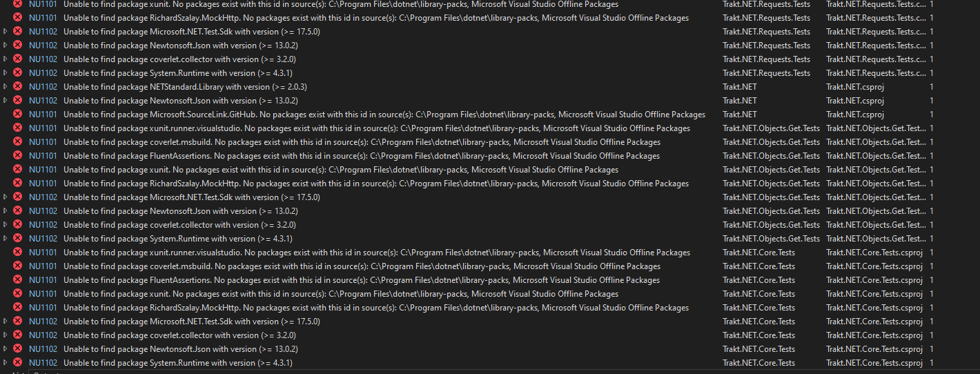Viewport: 980px width, 374px height.
Task: Click error icon on Requests.Tests coverlet.collector row
Action: [17, 59]
